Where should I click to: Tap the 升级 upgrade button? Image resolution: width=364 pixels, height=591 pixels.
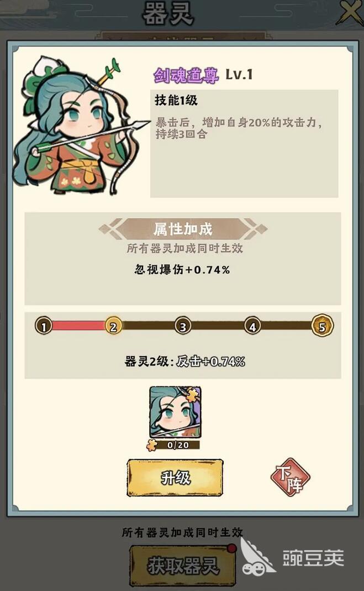coord(175,478)
